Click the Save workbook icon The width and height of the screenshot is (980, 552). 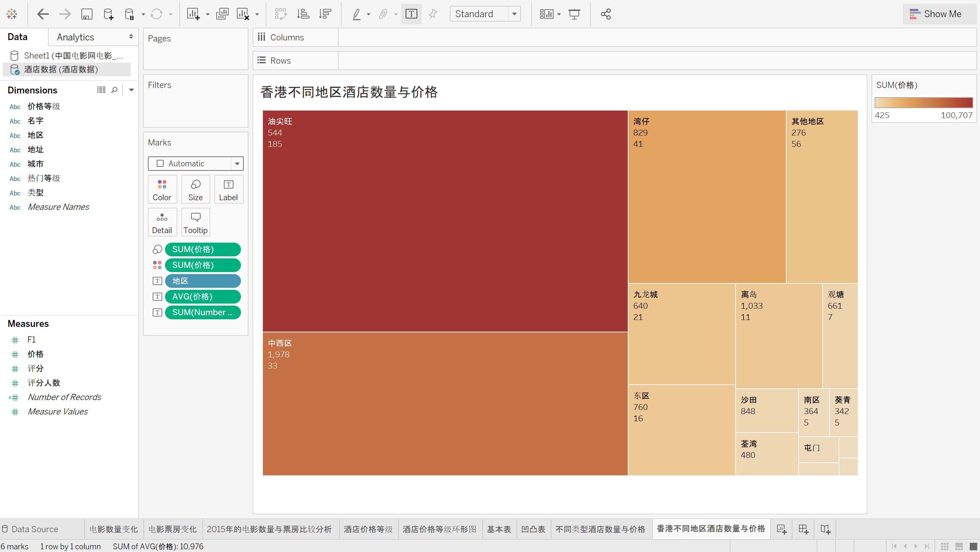tap(87, 14)
